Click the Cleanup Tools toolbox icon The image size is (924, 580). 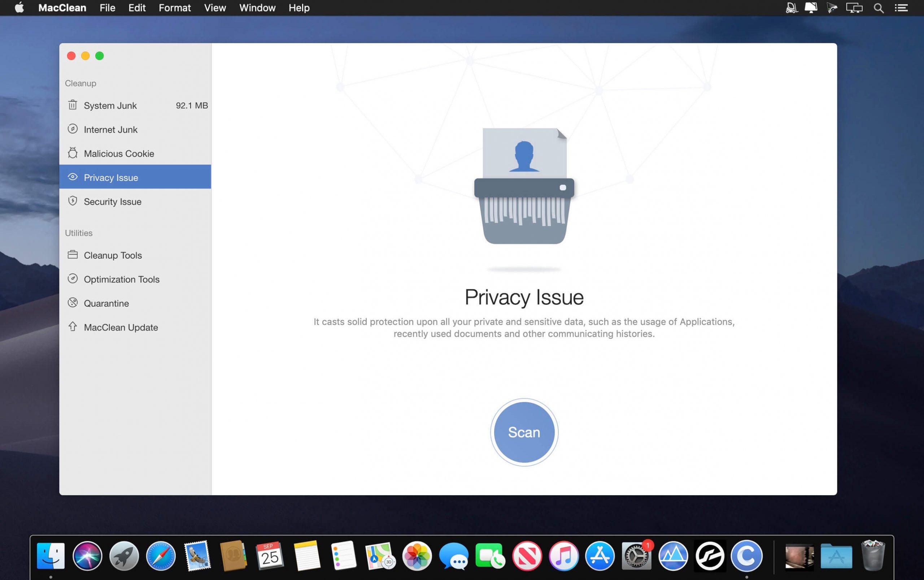pos(73,255)
